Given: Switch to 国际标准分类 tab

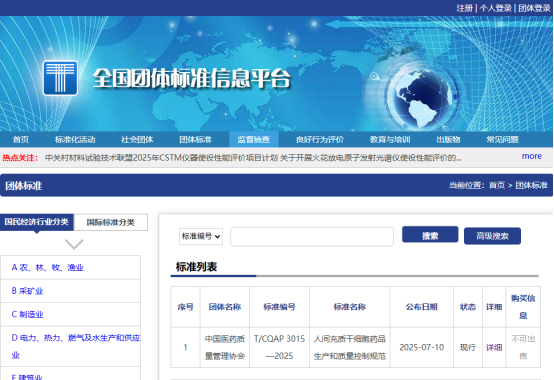Looking at the screenshot, I should [x=111, y=222].
